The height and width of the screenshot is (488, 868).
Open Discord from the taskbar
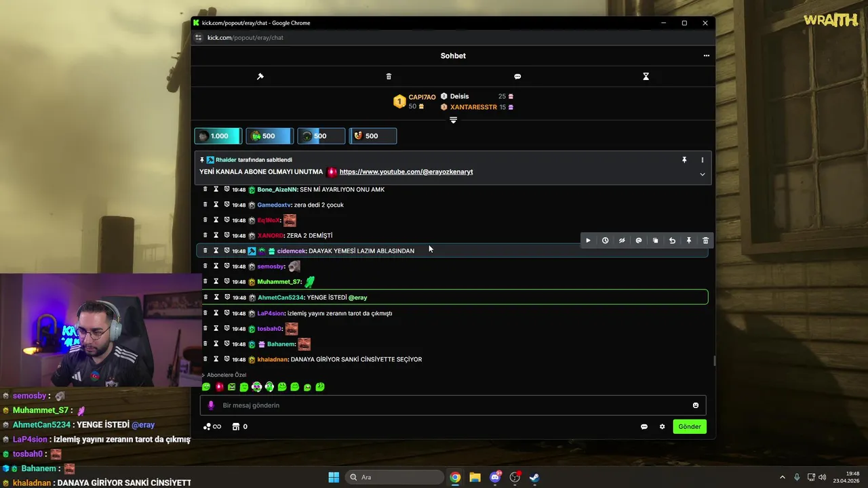pos(495,477)
